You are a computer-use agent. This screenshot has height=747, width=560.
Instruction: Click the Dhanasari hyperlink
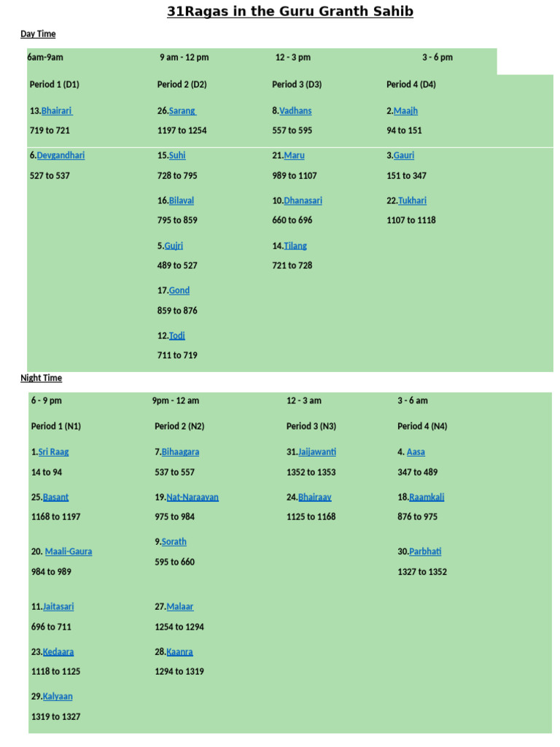(x=303, y=201)
